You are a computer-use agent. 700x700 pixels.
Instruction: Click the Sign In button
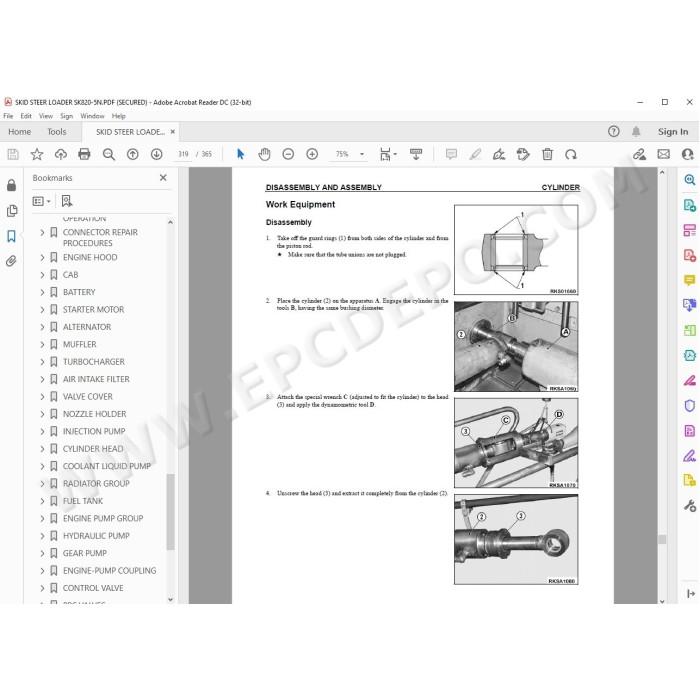coord(673,132)
